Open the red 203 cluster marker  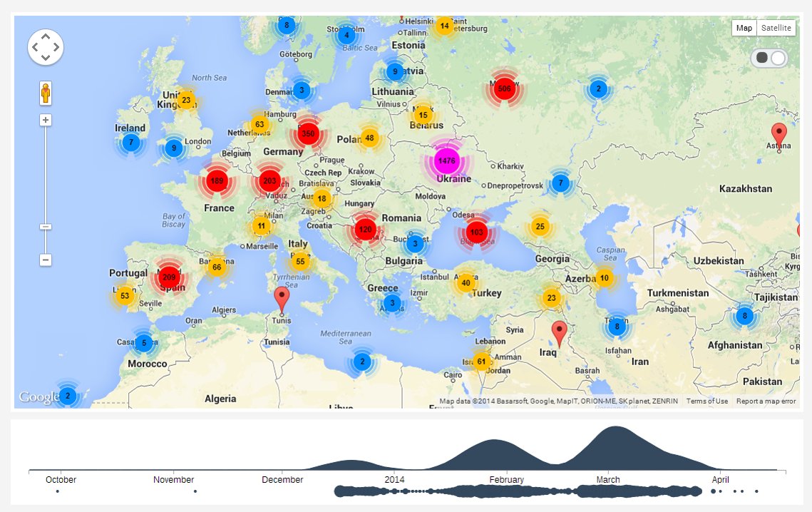point(269,181)
